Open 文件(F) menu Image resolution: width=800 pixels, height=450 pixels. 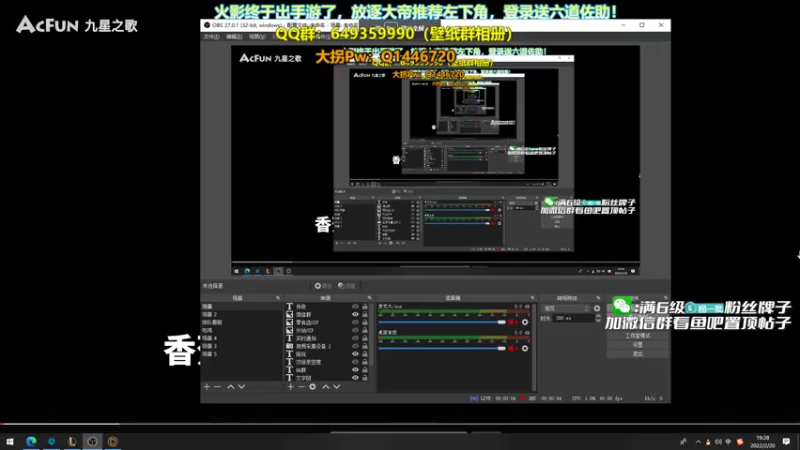click(211, 37)
